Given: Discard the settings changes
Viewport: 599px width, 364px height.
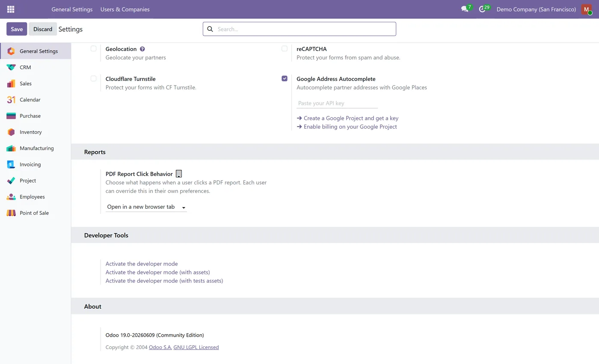Looking at the screenshot, I should (43, 29).
